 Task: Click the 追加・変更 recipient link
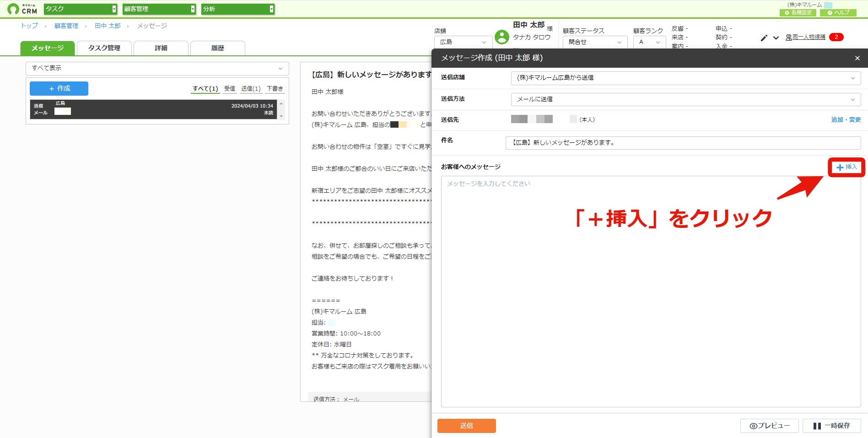(x=846, y=120)
